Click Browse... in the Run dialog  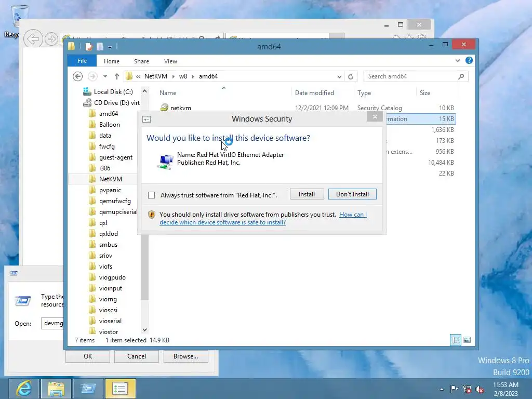point(185,356)
